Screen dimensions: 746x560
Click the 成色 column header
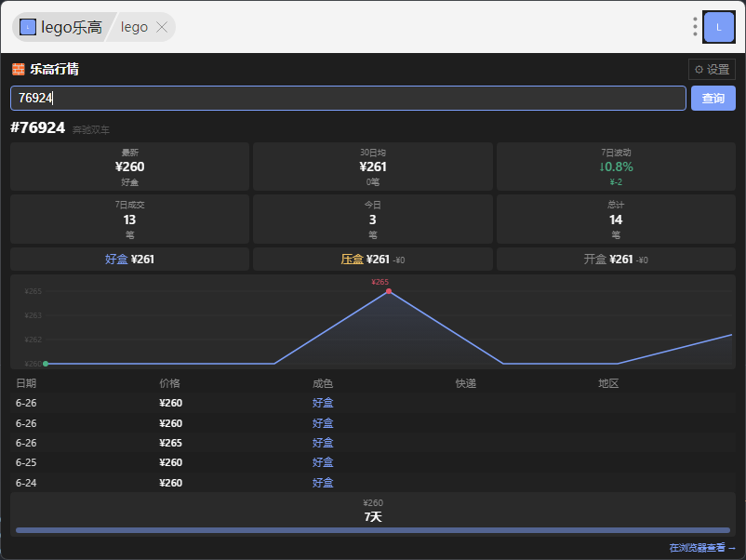323,383
